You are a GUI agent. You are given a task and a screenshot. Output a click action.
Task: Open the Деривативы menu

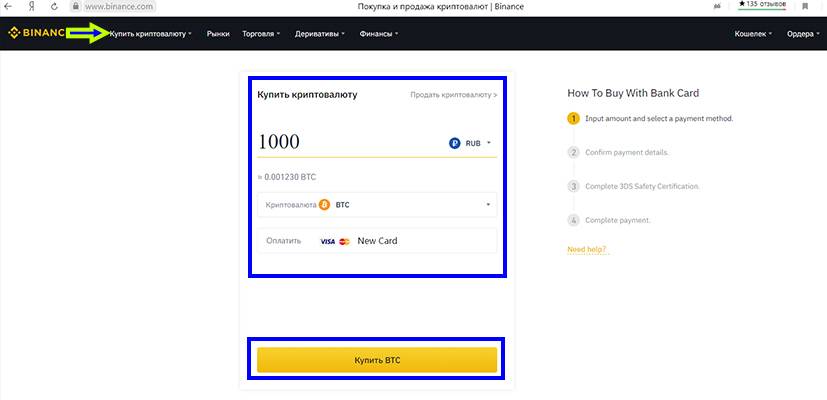[x=319, y=34]
